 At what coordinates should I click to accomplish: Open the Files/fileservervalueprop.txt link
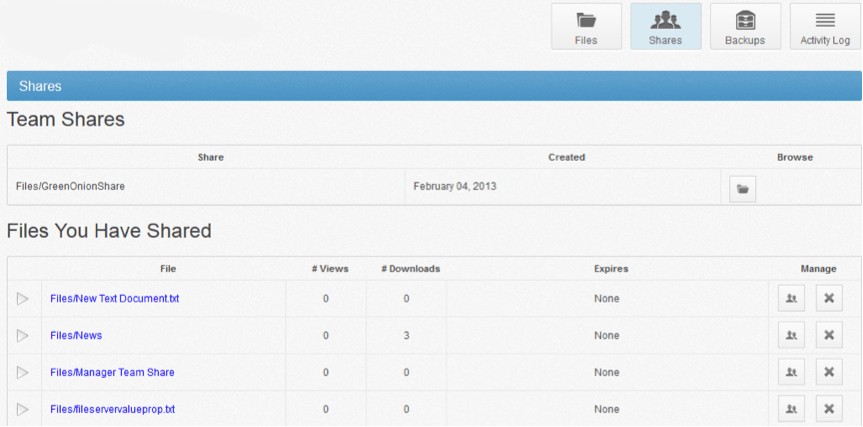[112, 409]
